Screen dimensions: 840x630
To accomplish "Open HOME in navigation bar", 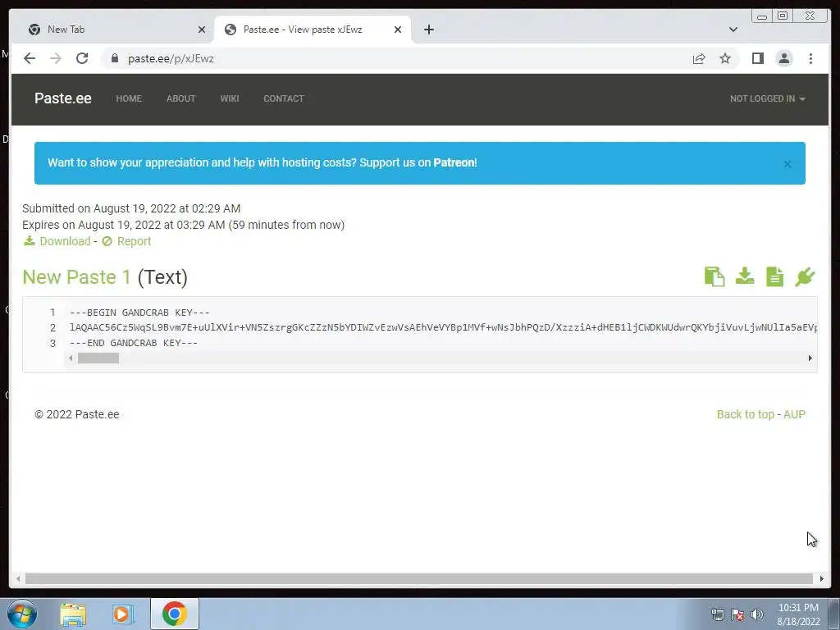I will (129, 98).
